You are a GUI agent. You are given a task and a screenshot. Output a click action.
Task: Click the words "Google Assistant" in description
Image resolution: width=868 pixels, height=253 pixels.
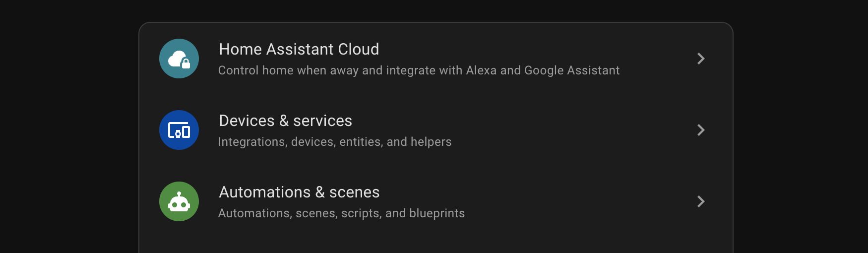tap(571, 70)
